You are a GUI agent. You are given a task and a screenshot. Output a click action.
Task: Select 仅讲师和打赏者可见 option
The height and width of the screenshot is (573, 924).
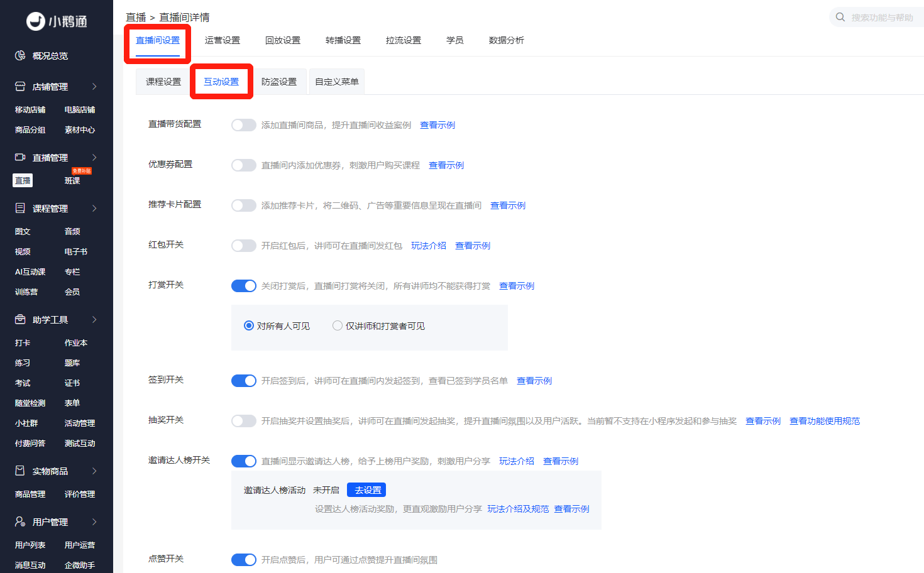click(x=337, y=325)
